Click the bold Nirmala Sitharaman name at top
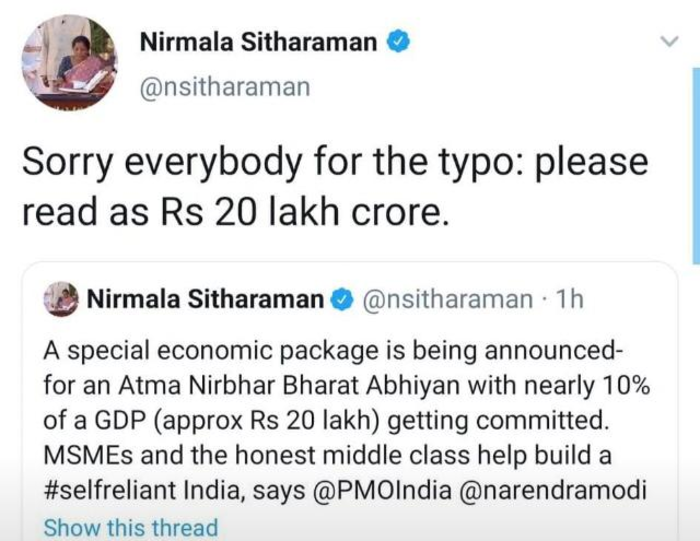 point(258,42)
